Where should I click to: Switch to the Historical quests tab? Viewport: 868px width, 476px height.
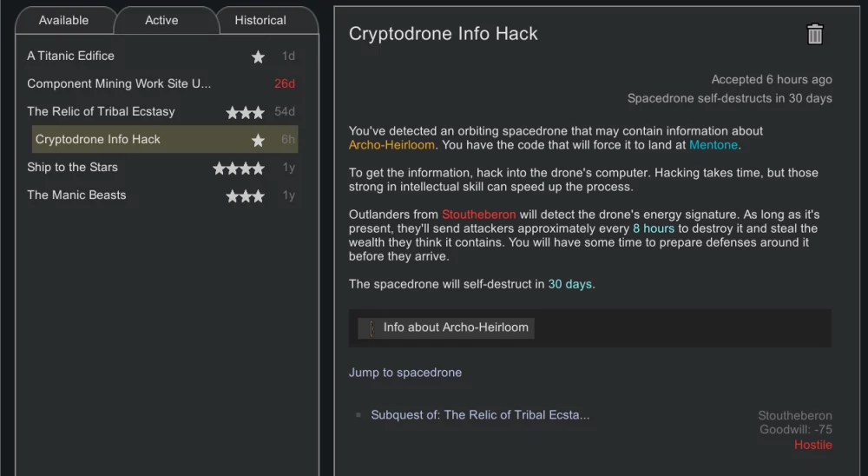(x=260, y=20)
